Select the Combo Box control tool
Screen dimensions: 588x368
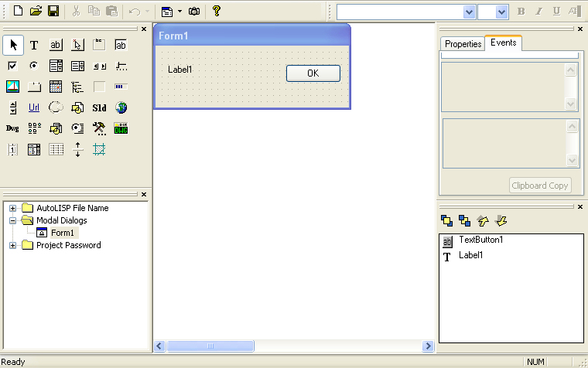(x=56, y=66)
